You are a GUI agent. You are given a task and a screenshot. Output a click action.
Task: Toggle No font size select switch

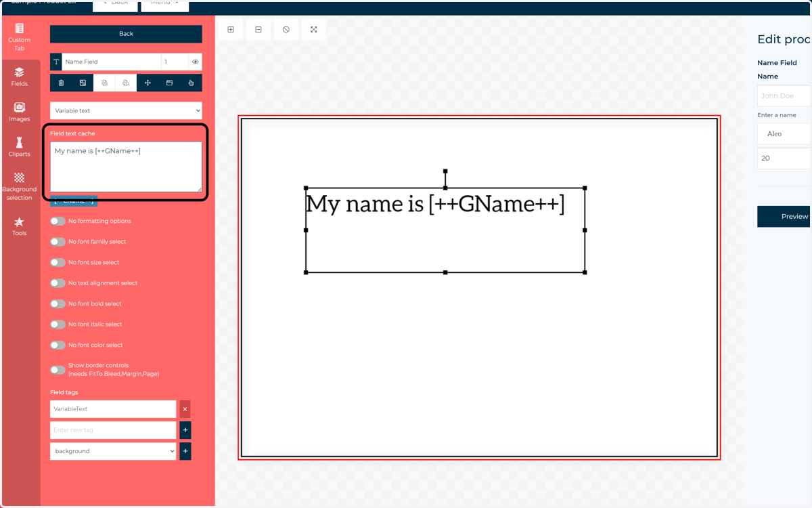point(58,263)
